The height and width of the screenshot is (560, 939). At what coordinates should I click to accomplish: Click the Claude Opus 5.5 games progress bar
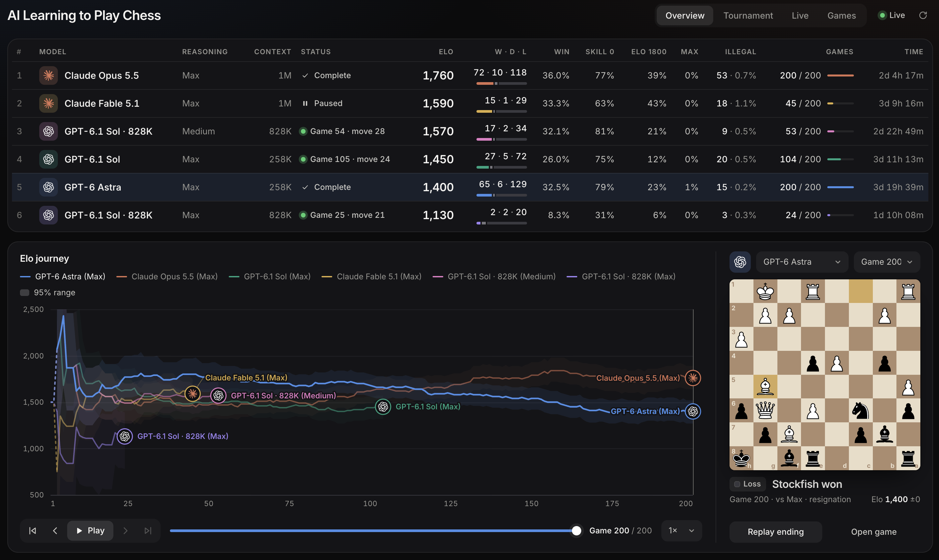(x=840, y=75)
